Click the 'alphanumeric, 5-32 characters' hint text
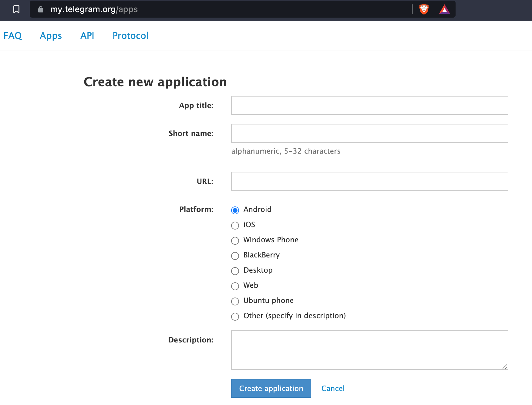The height and width of the screenshot is (405, 532). [x=286, y=151]
